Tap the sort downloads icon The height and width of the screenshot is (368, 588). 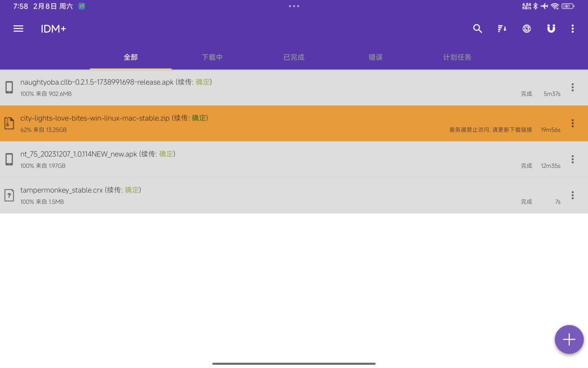pyautogui.click(x=502, y=29)
